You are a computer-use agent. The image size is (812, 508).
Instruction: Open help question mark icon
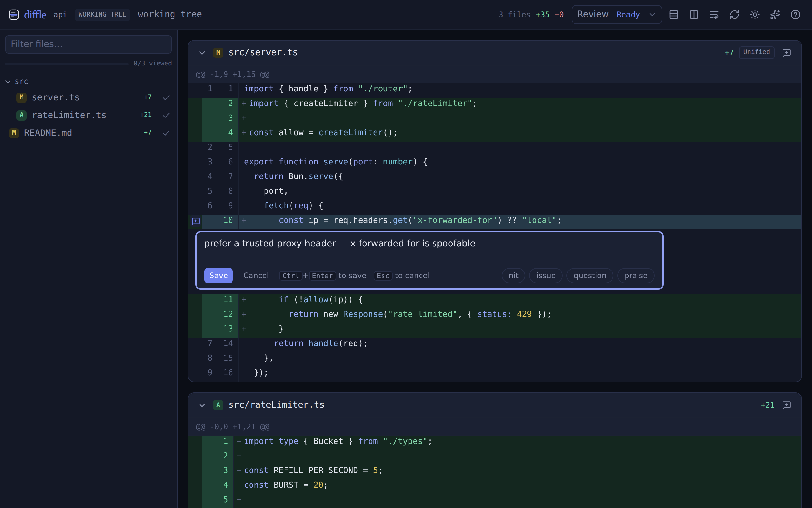click(795, 15)
